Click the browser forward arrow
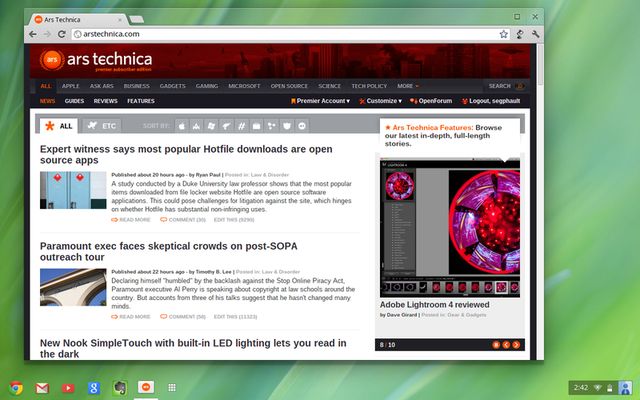This screenshot has width=640, height=400. point(47,34)
